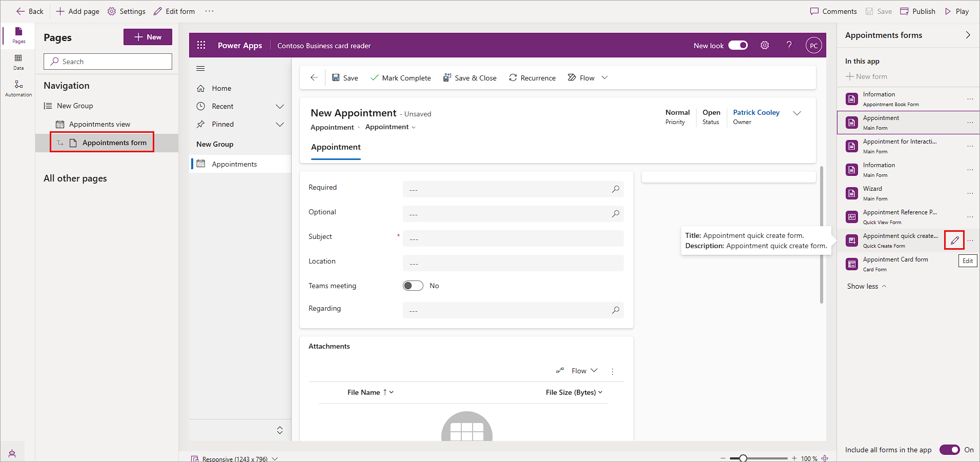Screen dimensions: 980x462
Task: Click the New page button
Action: [x=148, y=37]
